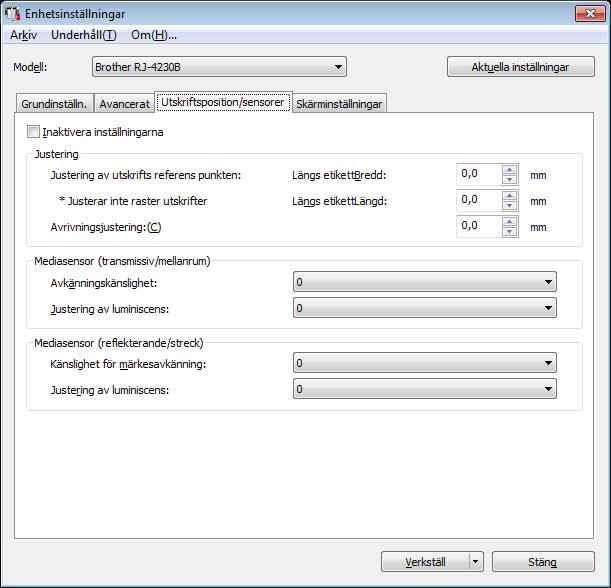
Task: Switch to the Grundinställn. tab
Action: [54, 104]
